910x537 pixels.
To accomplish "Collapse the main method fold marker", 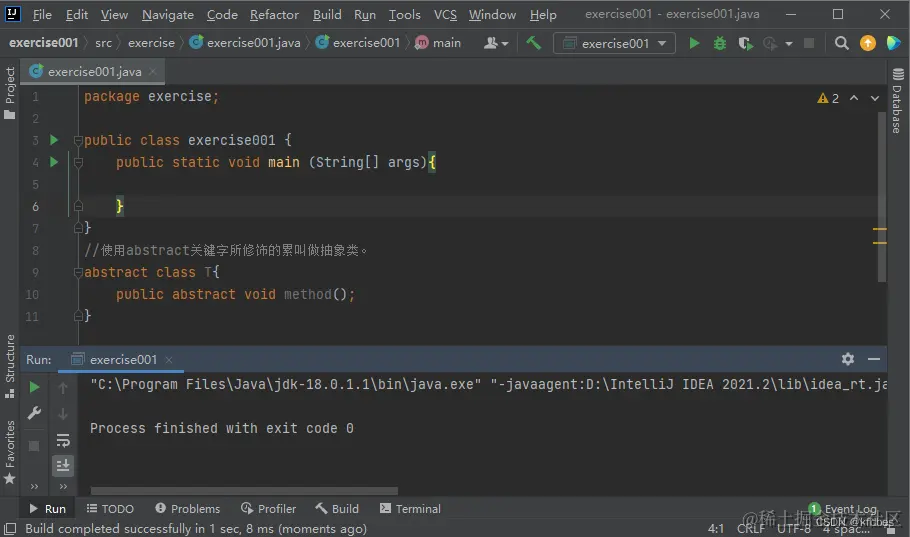I will click(x=78, y=163).
